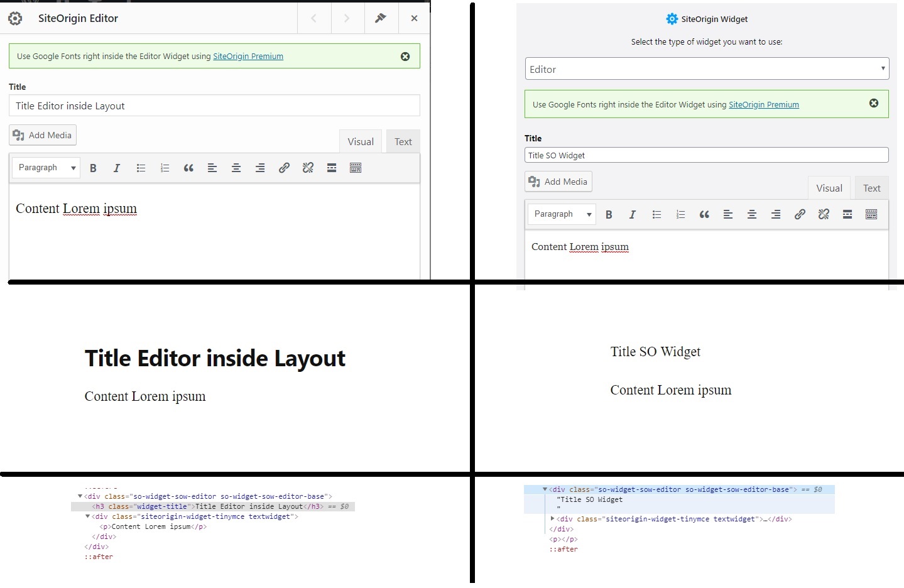Open the Paragraph style dropdown in the left editor
Screen dimensions: 904x588
click(45, 168)
